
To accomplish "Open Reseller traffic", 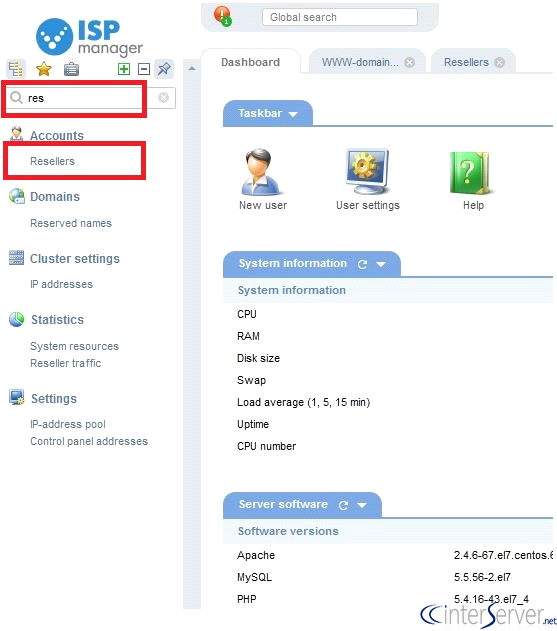I will coord(66,363).
